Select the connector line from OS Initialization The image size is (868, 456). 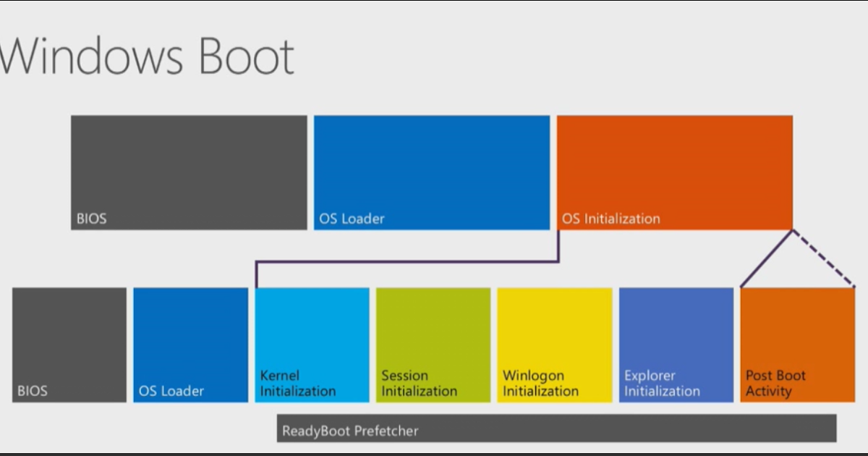coord(405,261)
